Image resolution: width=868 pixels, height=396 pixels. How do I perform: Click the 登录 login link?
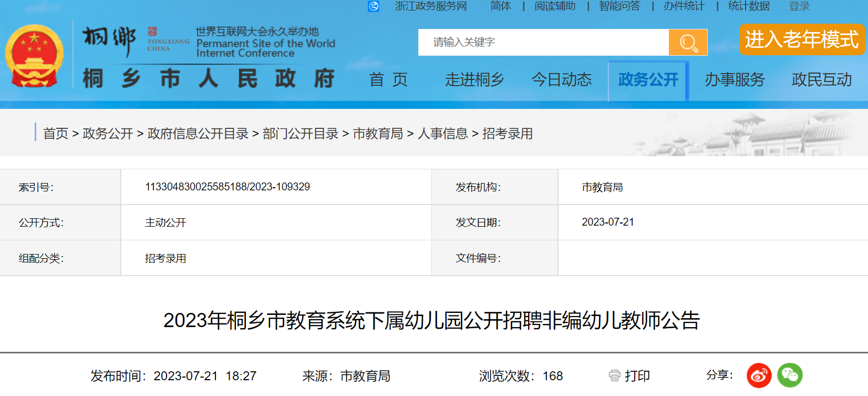click(799, 6)
